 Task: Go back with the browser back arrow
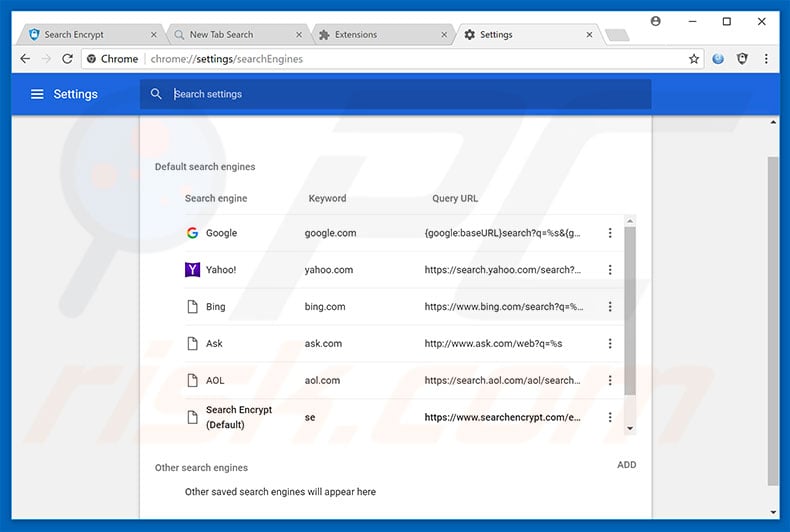pos(25,59)
